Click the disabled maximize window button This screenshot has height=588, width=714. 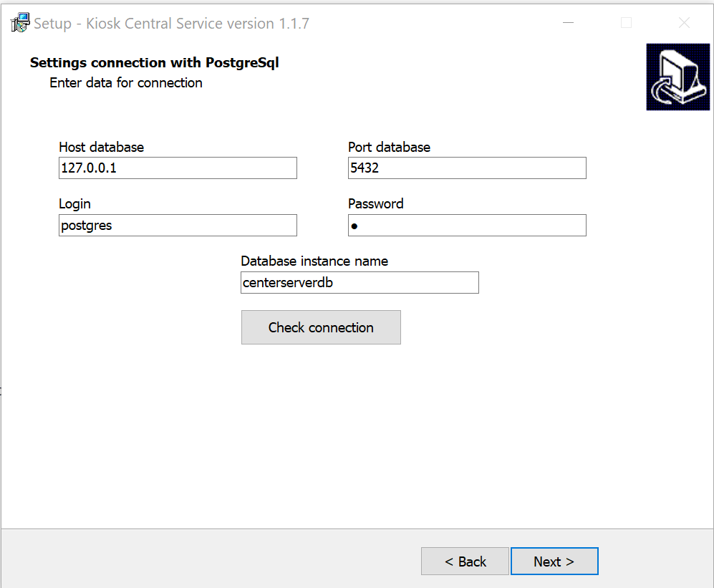[x=626, y=23]
